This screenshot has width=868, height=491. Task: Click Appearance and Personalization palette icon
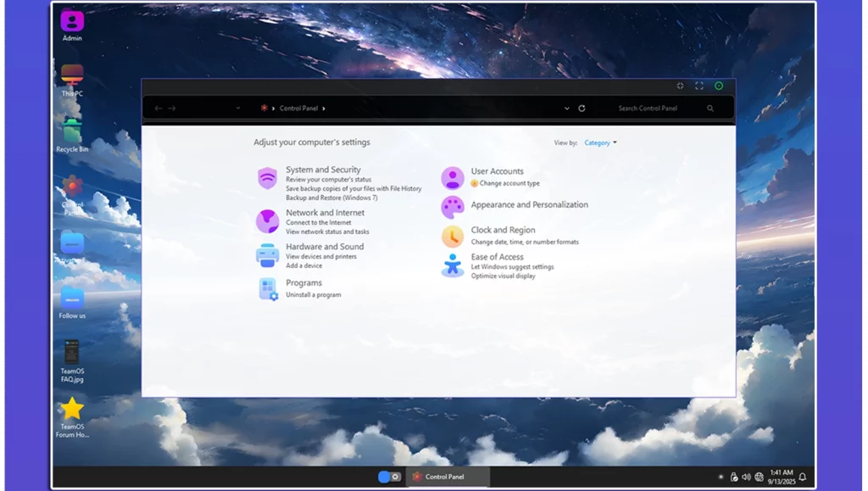tap(453, 207)
